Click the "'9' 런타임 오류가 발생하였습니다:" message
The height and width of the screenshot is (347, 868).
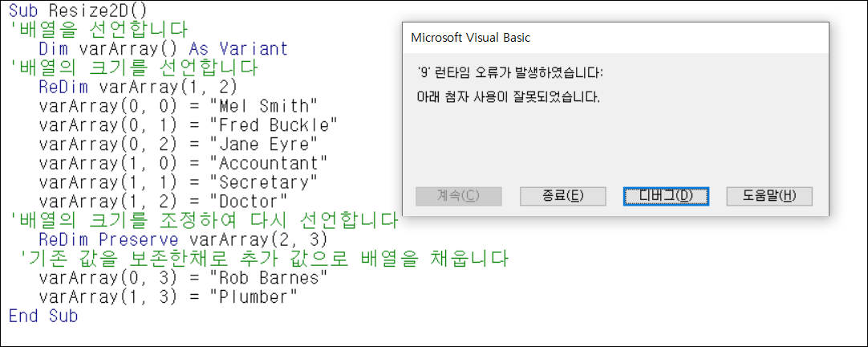coord(510,73)
